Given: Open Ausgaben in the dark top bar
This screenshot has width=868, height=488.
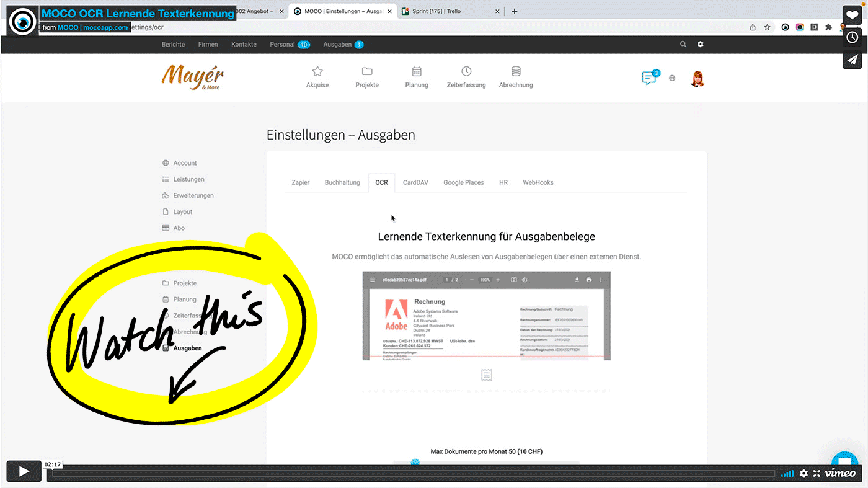Looking at the screenshot, I should tap(343, 45).
